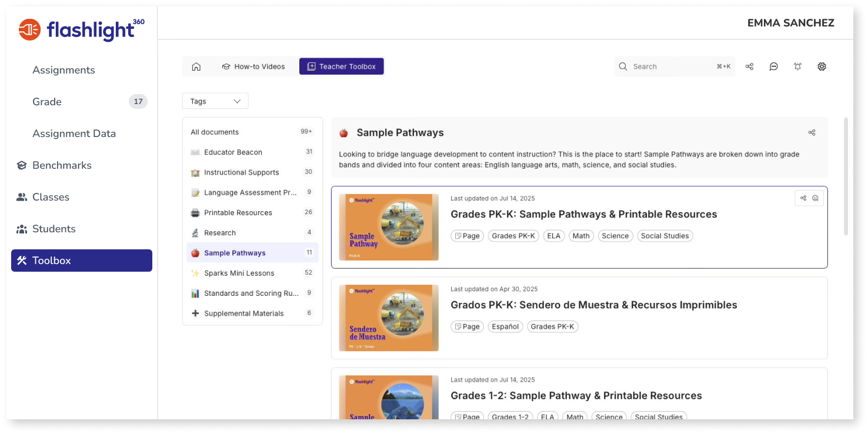Screen dimensions: 868x434
Task: Open the chat feedback icon
Action: [774, 66]
